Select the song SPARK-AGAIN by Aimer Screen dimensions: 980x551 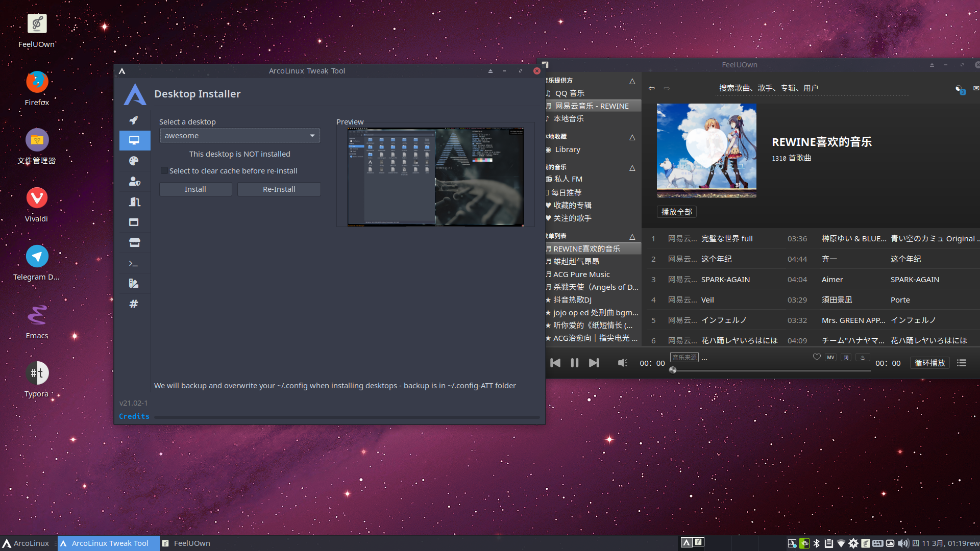814,280
